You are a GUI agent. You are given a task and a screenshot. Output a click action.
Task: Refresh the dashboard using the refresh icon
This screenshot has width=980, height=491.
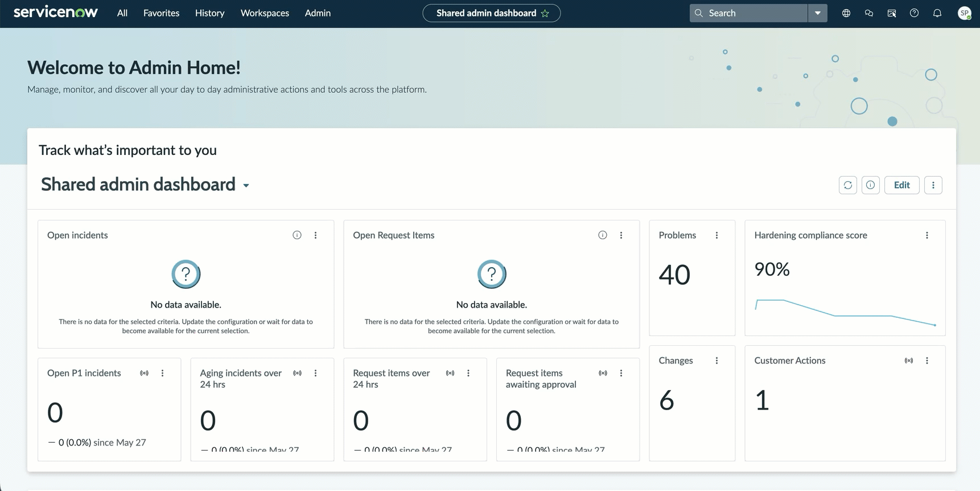(848, 185)
